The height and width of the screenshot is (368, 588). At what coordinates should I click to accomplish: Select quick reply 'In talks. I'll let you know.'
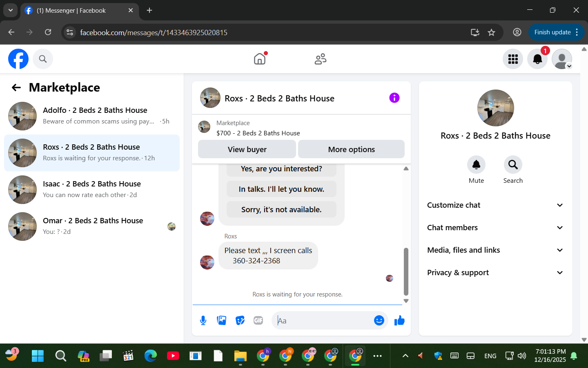coord(281,189)
